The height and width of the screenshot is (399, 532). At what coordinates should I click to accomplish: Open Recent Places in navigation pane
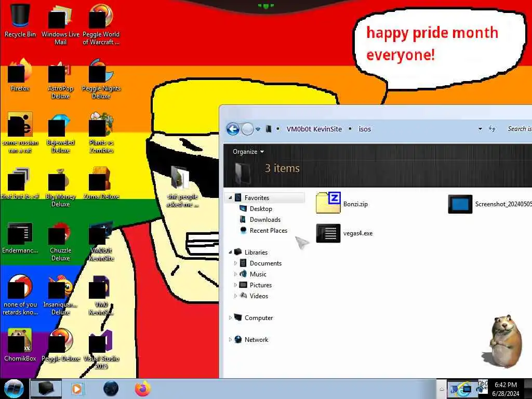coord(269,230)
